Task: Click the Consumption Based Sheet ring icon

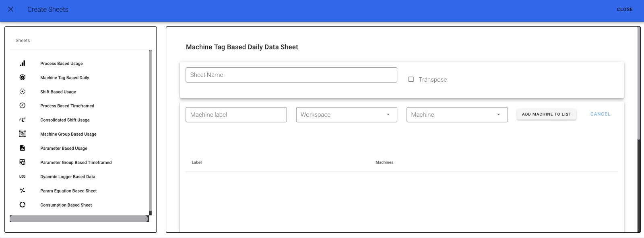Action: (23, 205)
